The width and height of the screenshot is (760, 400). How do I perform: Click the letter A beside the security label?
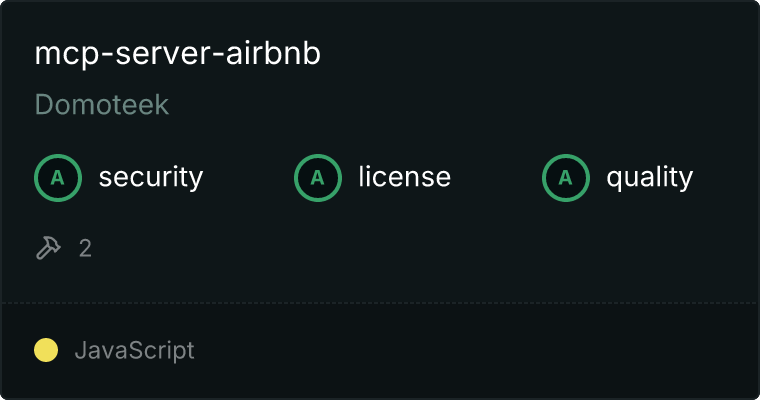(x=58, y=178)
